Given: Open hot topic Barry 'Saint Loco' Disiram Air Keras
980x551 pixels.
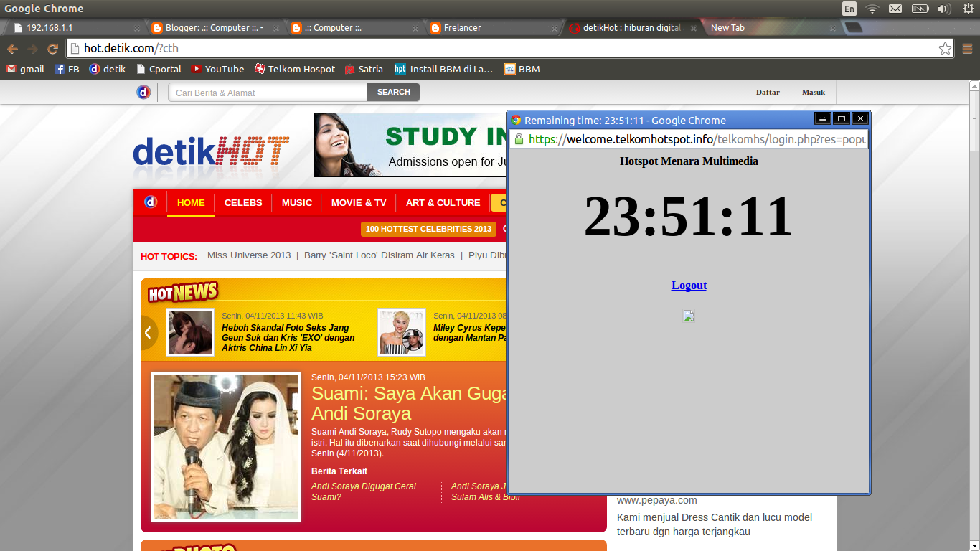Looking at the screenshot, I should click(x=380, y=255).
